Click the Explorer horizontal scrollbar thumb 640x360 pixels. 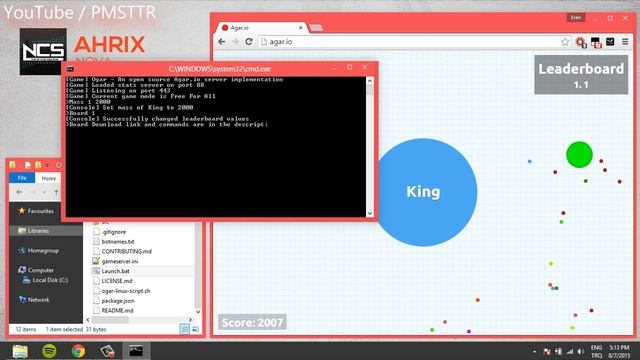[110, 320]
